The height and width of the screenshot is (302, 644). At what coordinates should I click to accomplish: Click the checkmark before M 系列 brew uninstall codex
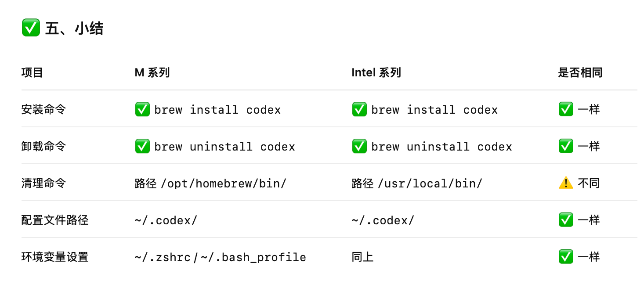pyautogui.click(x=142, y=146)
